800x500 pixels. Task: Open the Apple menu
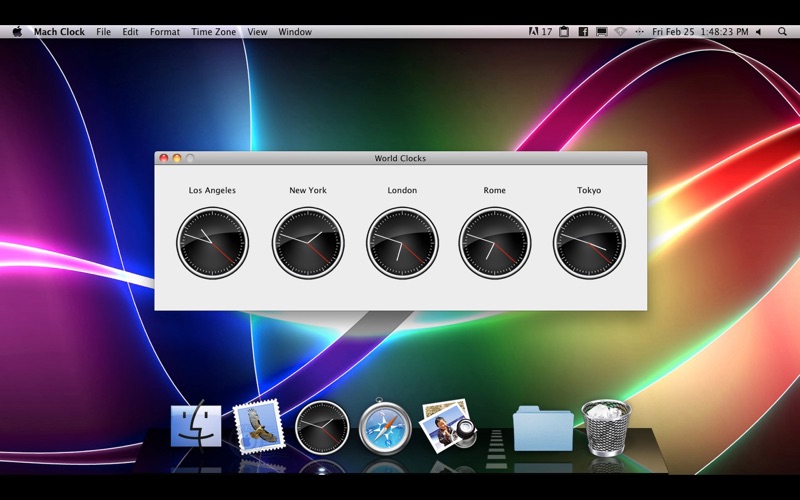17,32
